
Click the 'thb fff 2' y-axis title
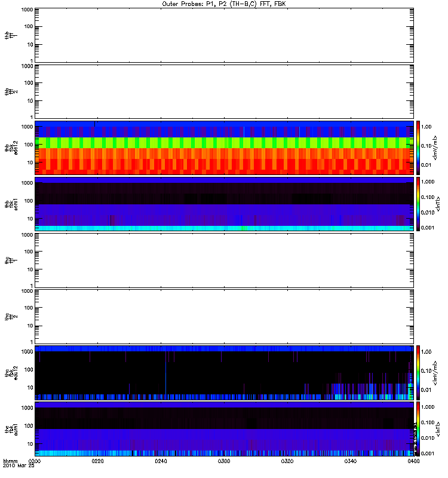tap(11, 91)
